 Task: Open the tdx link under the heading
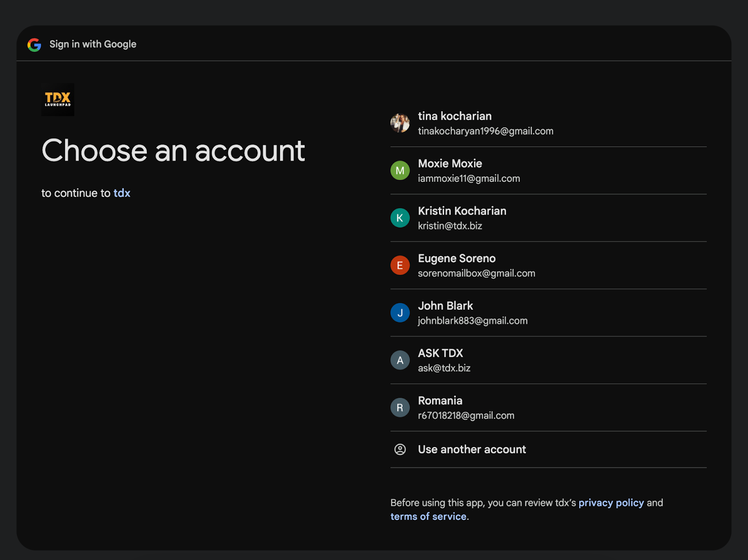pos(122,193)
